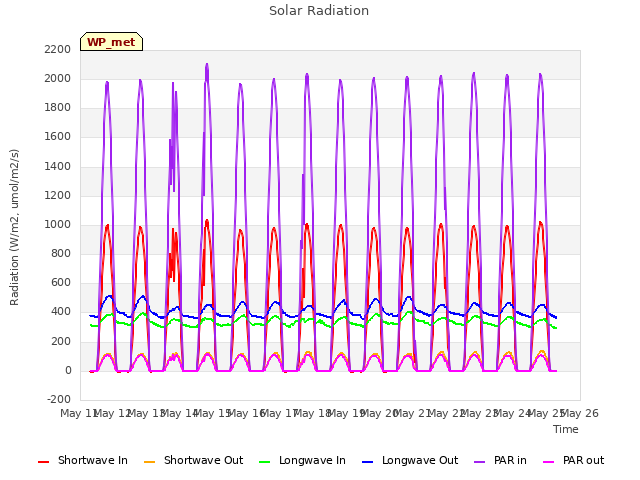Toggle the Shortwave In legend entry
This screenshot has width=640, height=480.
tap(83, 460)
